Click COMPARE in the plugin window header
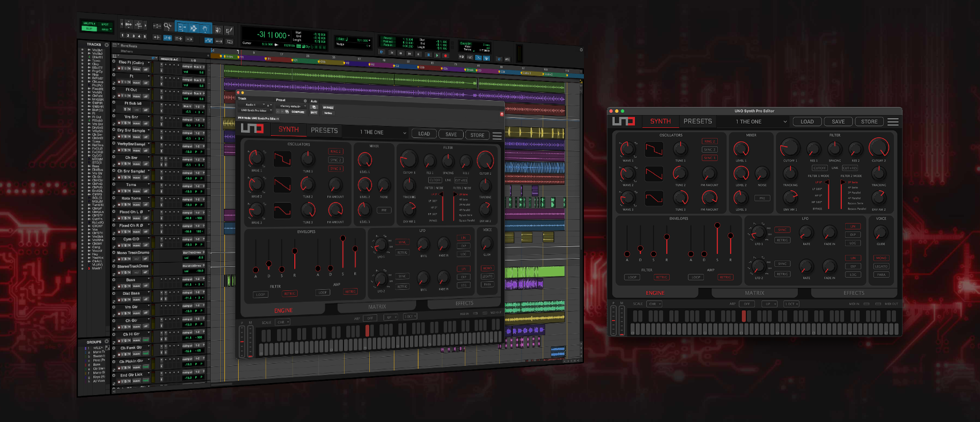This screenshot has width=980, height=422. click(298, 112)
